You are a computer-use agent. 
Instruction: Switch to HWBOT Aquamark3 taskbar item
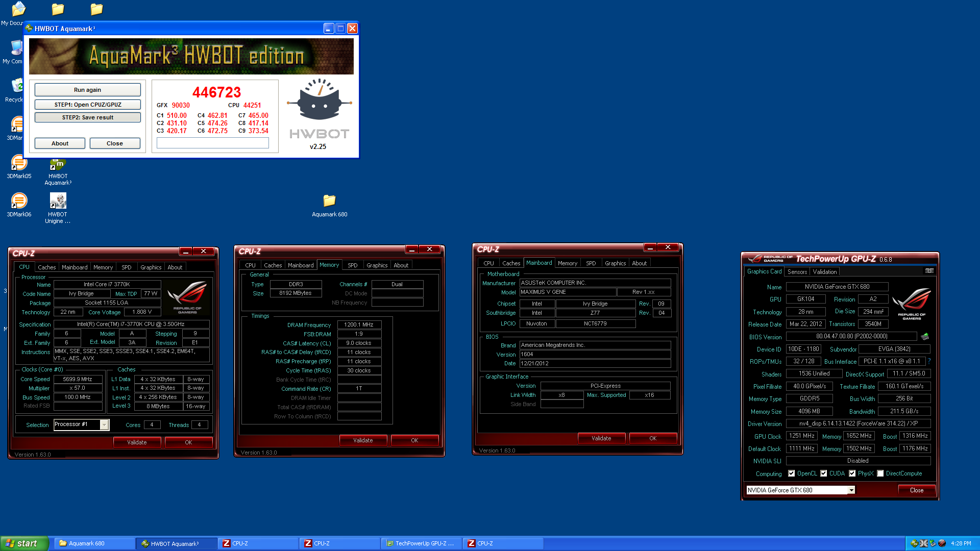[176, 543]
